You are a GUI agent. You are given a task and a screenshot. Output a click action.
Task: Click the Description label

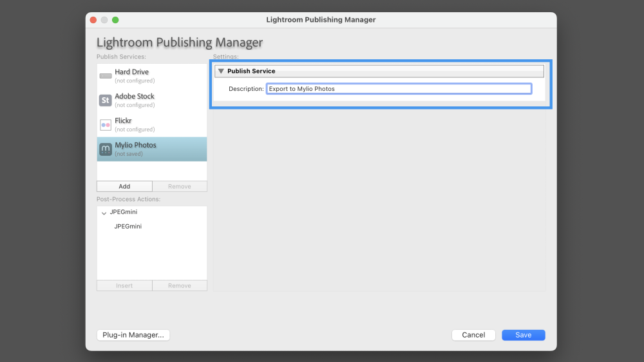pyautogui.click(x=246, y=89)
